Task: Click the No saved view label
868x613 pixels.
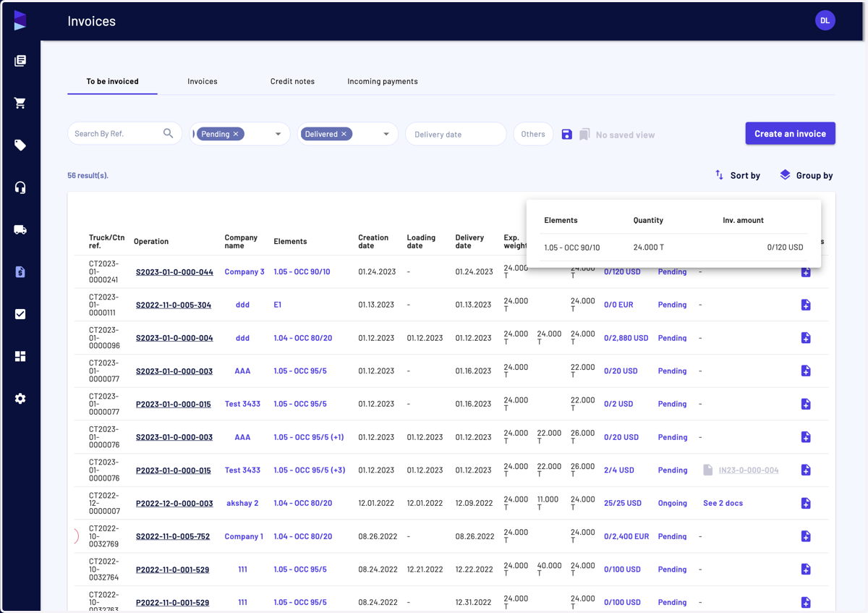Action: pyautogui.click(x=625, y=135)
